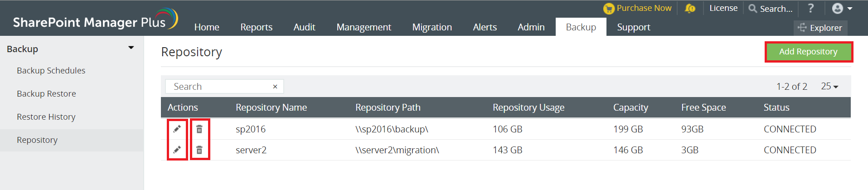868x190 pixels.
Task: Delete the sp2016 repository
Action: [199, 129]
